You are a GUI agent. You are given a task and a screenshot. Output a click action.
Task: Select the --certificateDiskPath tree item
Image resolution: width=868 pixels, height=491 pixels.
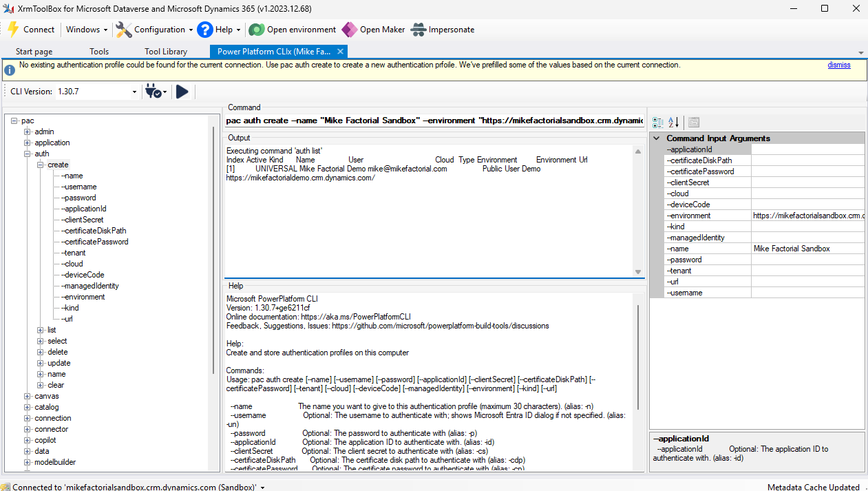click(94, 231)
